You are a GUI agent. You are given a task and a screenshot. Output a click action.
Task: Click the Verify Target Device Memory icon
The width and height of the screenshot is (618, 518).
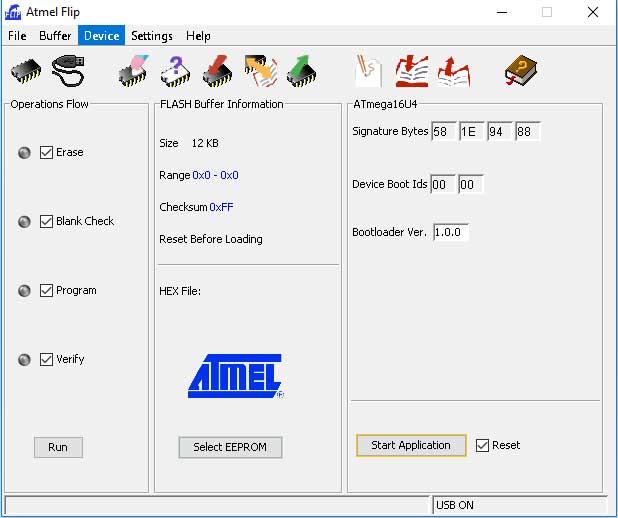261,71
